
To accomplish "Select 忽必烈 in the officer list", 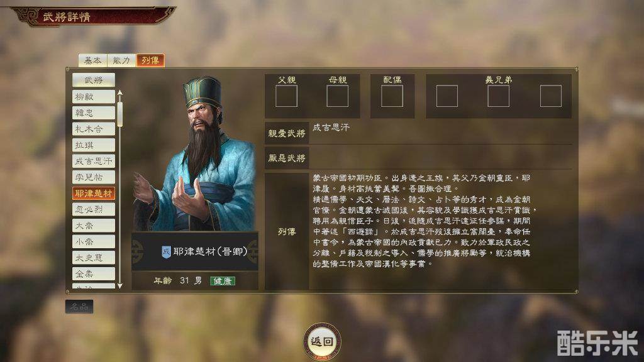I will click(x=94, y=209).
